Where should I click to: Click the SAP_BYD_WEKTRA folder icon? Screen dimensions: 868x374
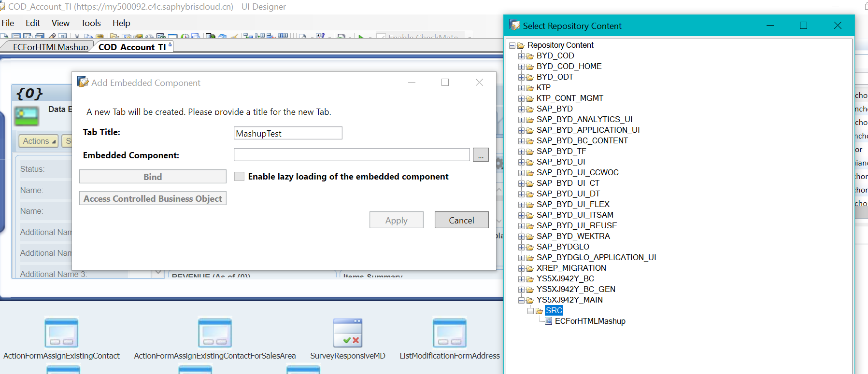point(530,236)
